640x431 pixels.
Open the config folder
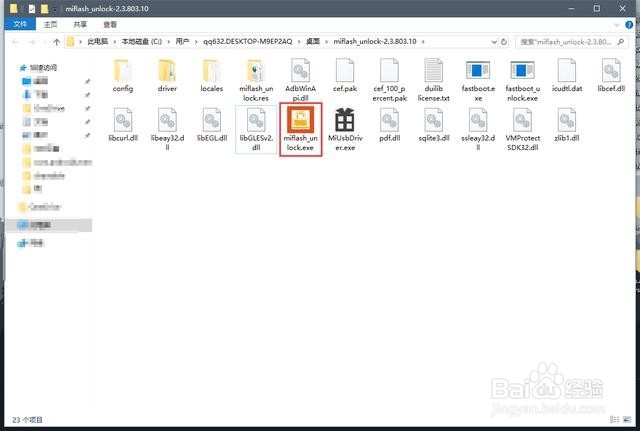click(x=123, y=76)
